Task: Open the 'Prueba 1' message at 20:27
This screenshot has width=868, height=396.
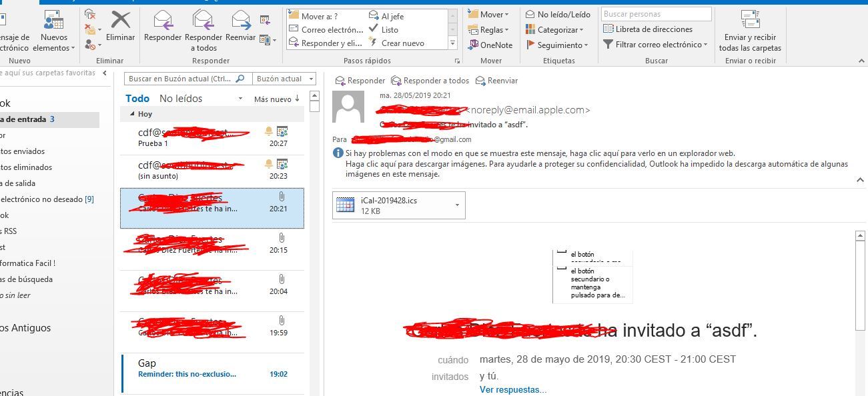Action: click(212, 137)
